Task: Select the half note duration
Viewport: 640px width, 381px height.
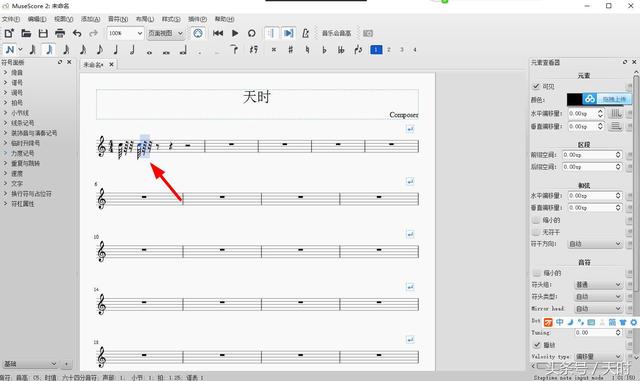Action: (133, 50)
